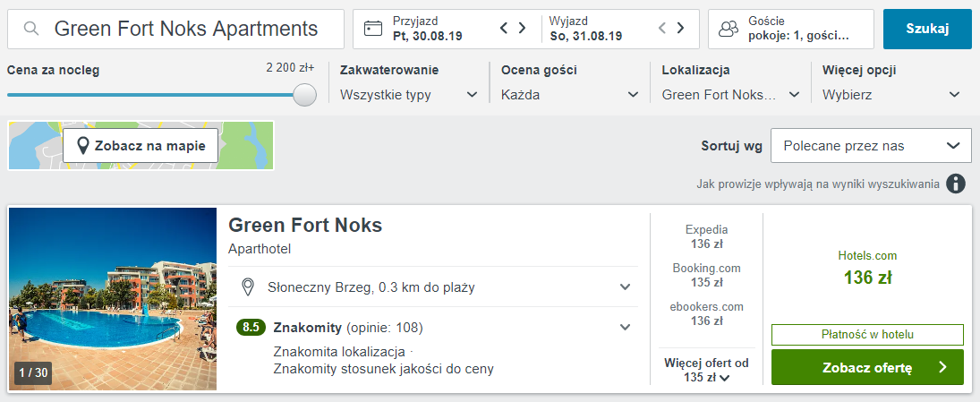Advance check-out date forward one day
The width and height of the screenshot is (980, 402).
(680, 28)
